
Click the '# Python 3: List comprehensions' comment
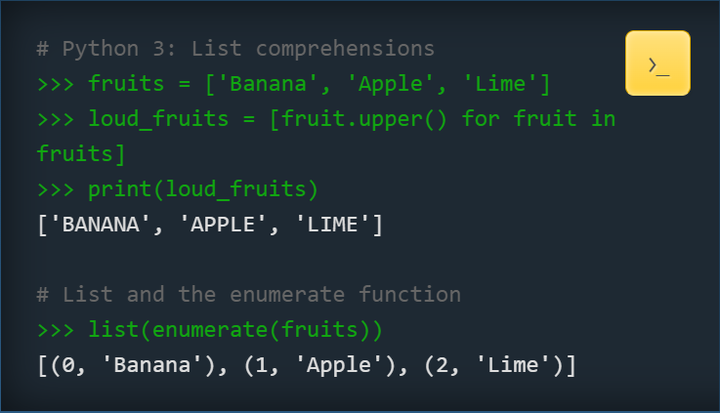click(x=235, y=48)
